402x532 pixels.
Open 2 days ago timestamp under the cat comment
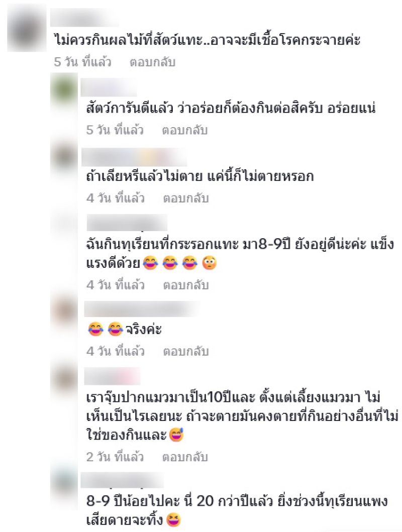click(x=115, y=457)
